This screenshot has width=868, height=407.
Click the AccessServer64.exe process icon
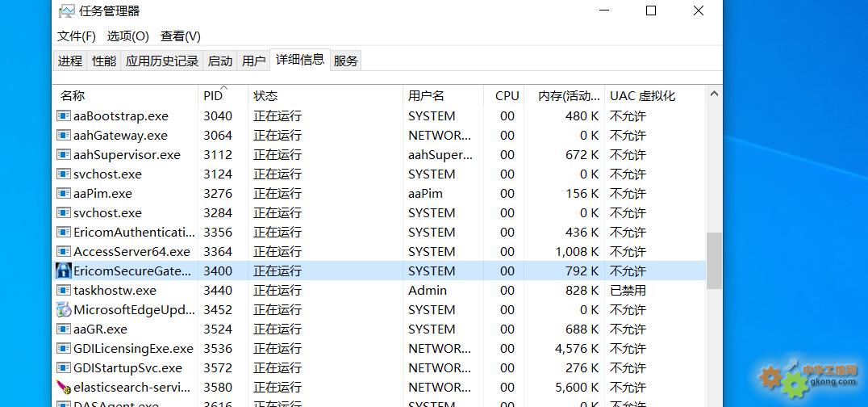[x=65, y=252]
